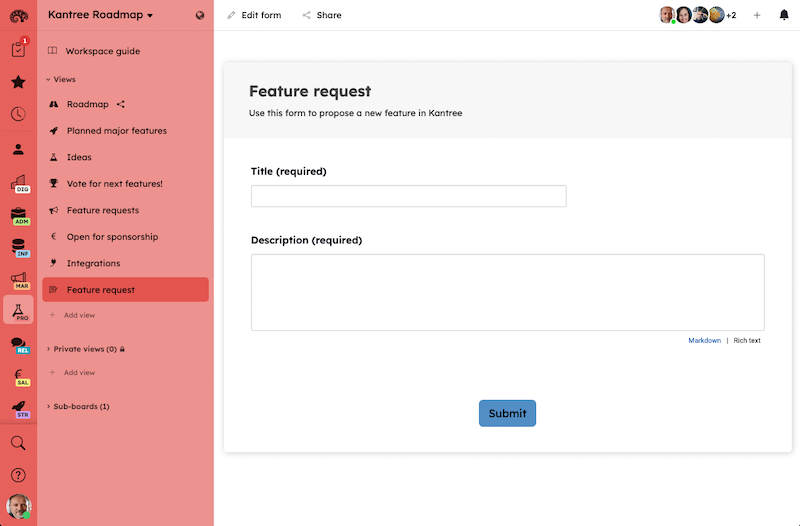Click Add view under Views list
Image resolution: width=800 pixels, height=526 pixels.
tap(72, 315)
